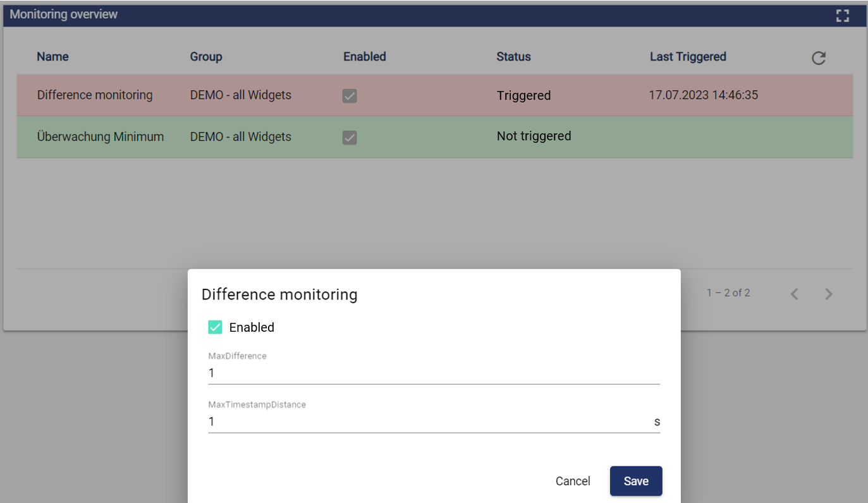Save the Difference monitoring settings

pyautogui.click(x=635, y=481)
